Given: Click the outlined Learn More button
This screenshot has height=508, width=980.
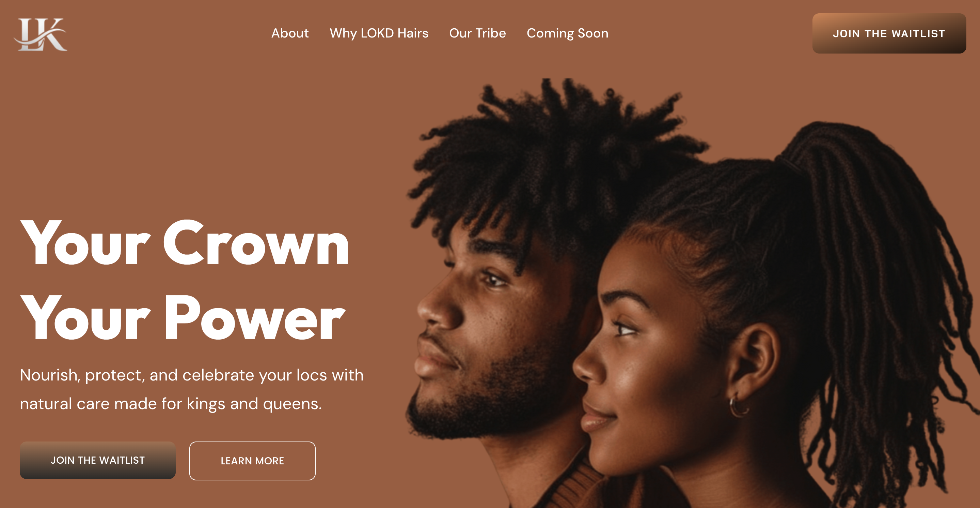Looking at the screenshot, I should click(x=252, y=461).
